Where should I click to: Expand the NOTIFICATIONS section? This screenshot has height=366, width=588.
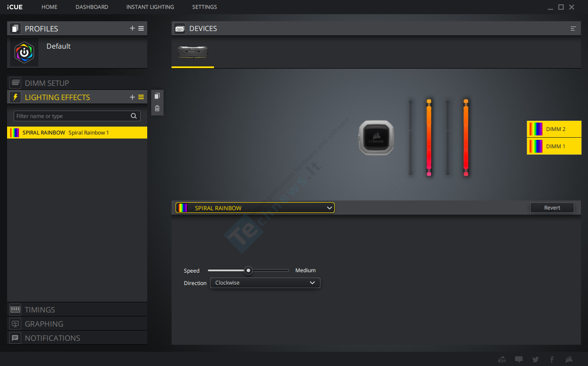(77, 338)
